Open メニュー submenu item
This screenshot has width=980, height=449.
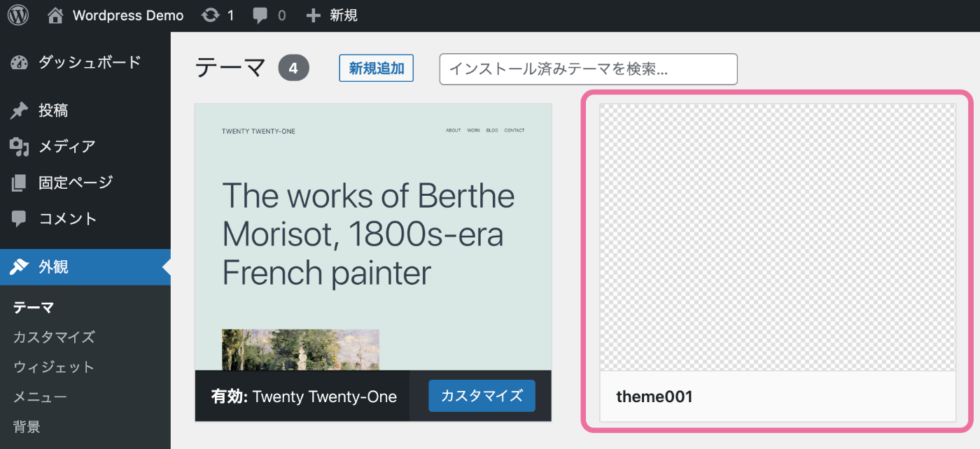click(x=40, y=397)
